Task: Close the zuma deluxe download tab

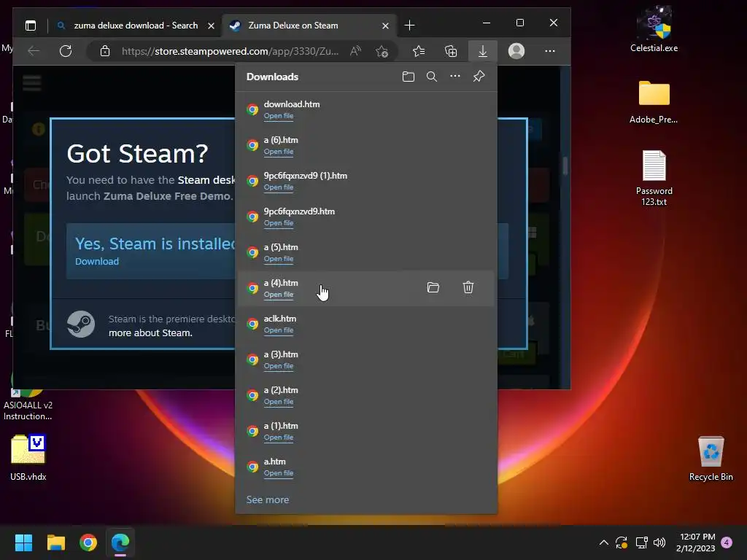Action: click(211, 26)
